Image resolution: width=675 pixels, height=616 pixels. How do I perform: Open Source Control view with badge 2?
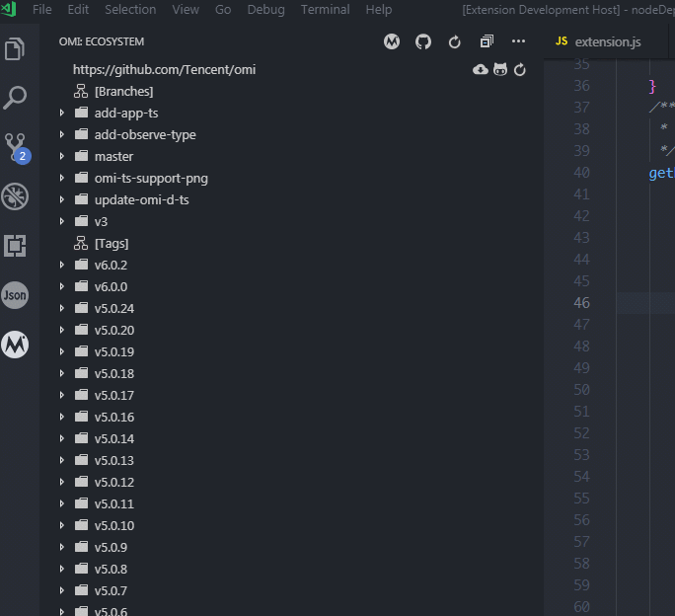[x=17, y=148]
